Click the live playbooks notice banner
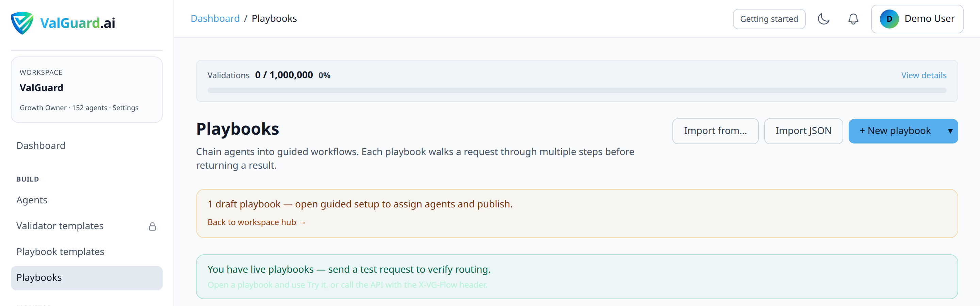The width and height of the screenshot is (980, 306). (577, 277)
